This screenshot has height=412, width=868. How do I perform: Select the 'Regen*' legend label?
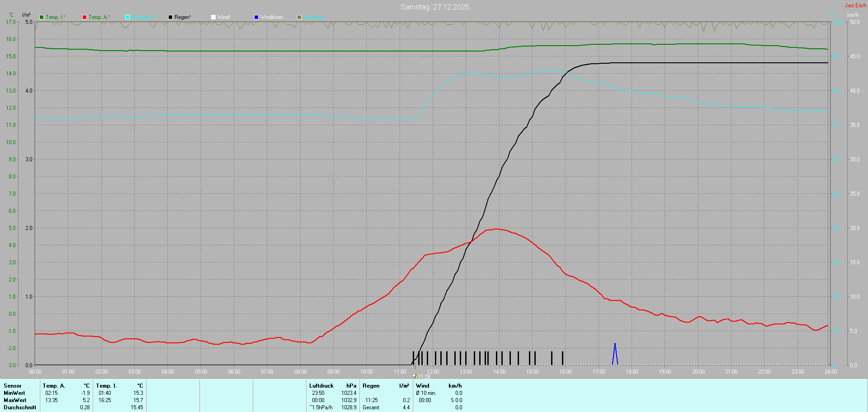pos(183,17)
